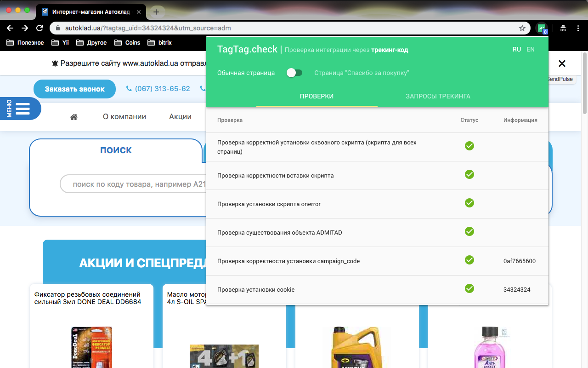Open the Coins bookmarks folder

tap(127, 42)
